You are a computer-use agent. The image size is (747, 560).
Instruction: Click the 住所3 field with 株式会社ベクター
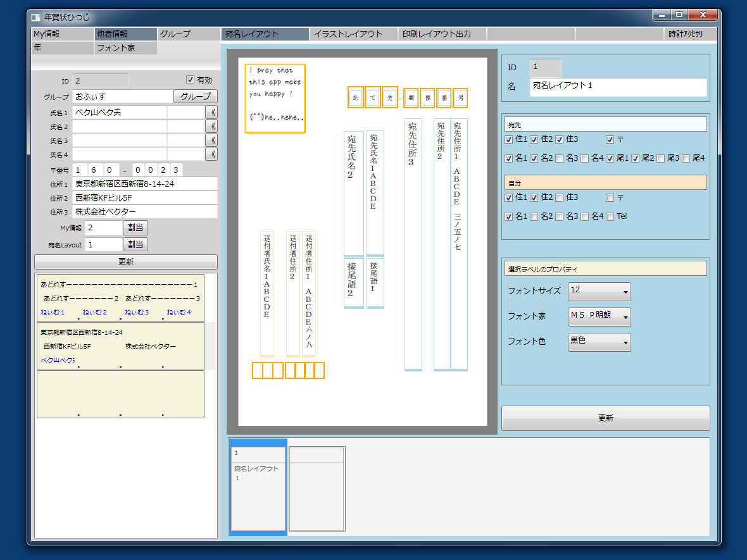145,211
